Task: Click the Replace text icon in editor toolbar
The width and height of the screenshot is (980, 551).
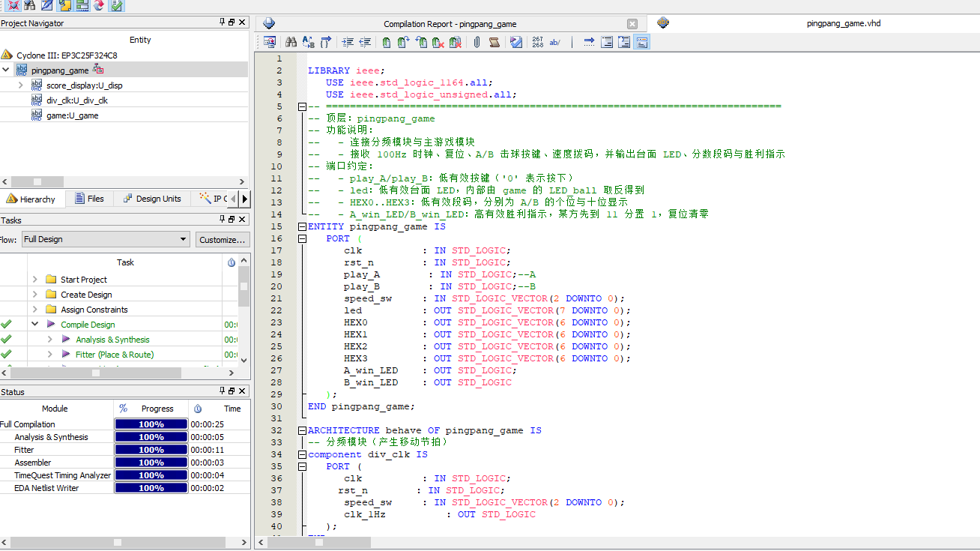Action: pyautogui.click(x=308, y=42)
